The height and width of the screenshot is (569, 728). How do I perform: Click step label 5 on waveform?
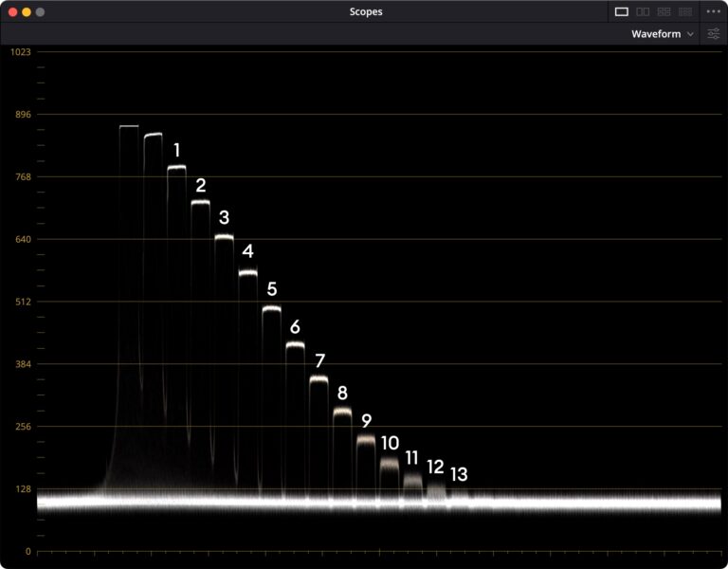coord(272,289)
